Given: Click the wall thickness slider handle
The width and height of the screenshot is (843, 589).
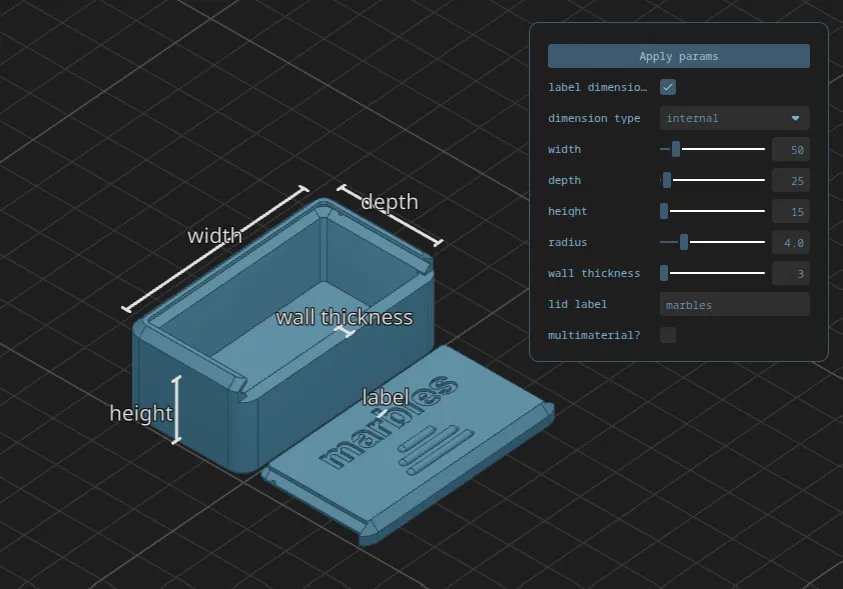Looking at the screenshot, I should pos(664,273).
